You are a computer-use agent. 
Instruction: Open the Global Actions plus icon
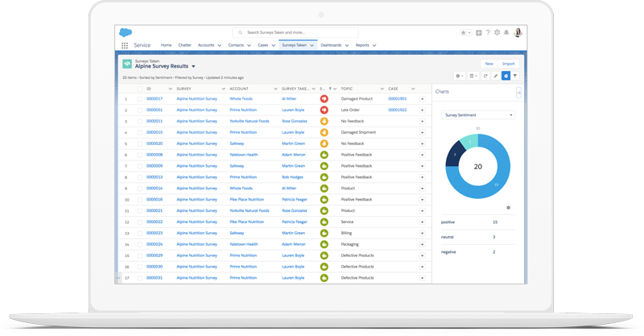click(x=479, y=32)
